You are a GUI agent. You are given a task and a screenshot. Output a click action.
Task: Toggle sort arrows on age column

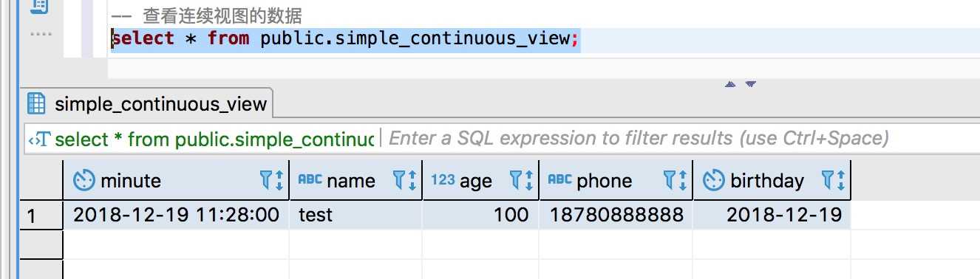point(528,180)
